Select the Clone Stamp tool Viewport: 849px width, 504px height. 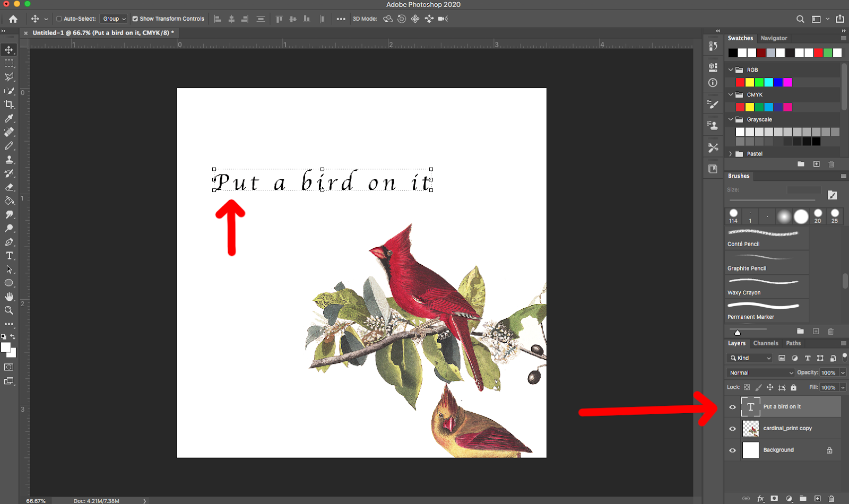tap(9, 159)
